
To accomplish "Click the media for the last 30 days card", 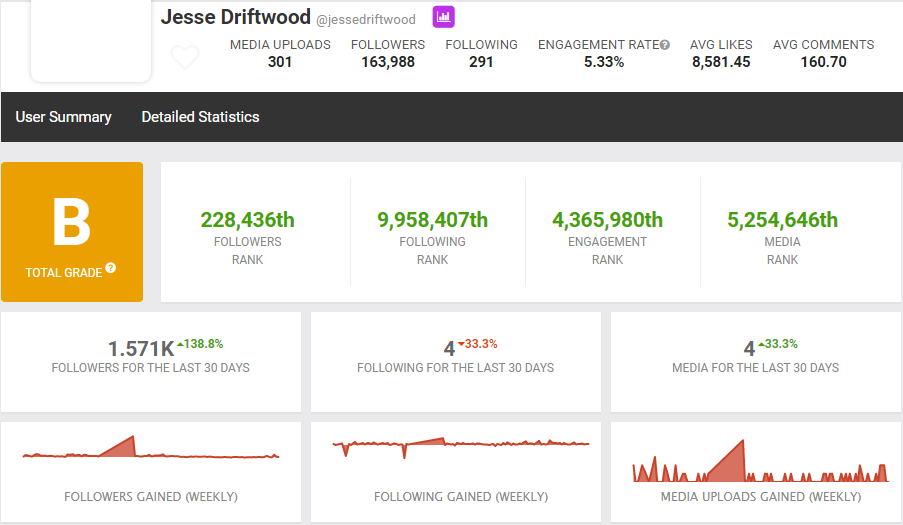I will point(756,361).
